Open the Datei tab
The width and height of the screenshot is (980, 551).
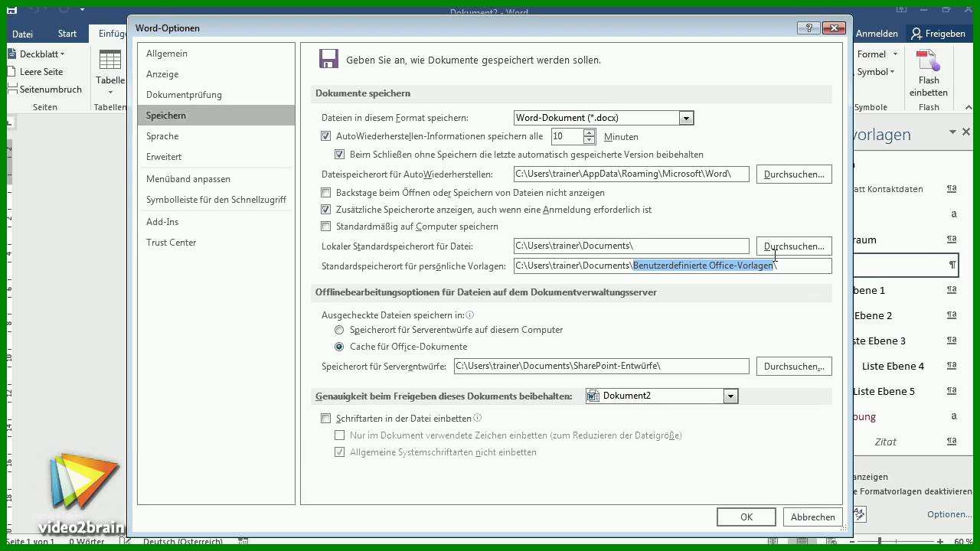[x=22, y=34]
